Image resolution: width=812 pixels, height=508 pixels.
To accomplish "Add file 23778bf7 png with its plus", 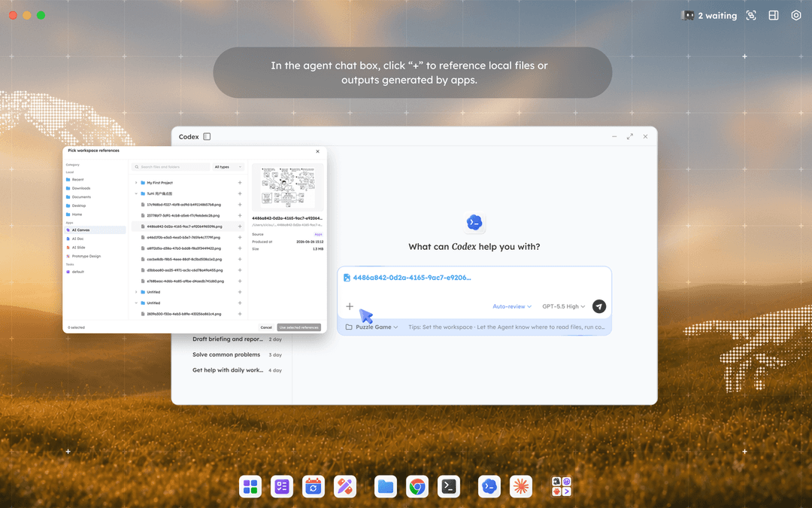I will click(240, 215).
